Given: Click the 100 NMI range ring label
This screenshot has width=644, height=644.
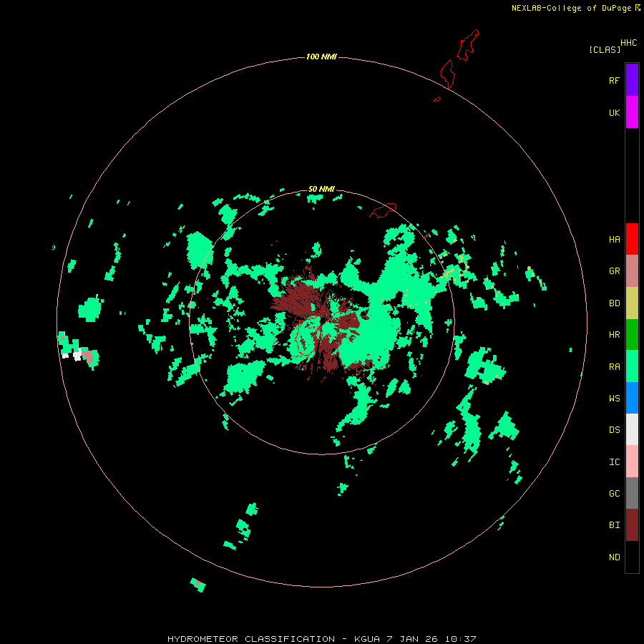Looking at the screenshot, I should pos(321,57).
